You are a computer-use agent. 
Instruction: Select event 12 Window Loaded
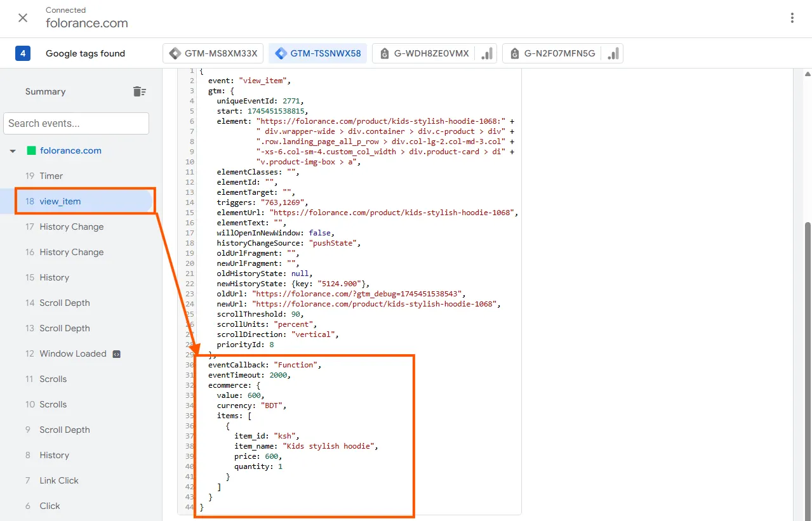point(77,353)
